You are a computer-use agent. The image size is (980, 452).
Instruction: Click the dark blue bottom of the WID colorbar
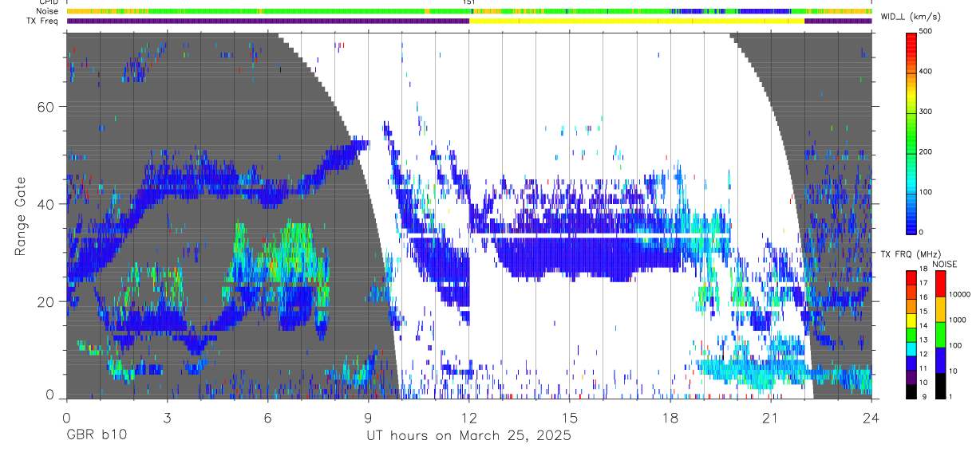click(x=911, y=226)
